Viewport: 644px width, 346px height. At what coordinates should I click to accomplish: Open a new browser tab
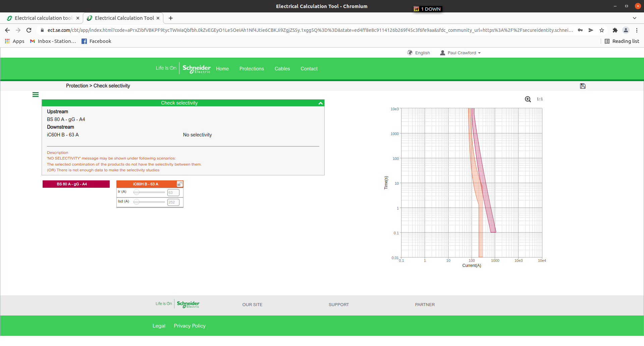pos(171,18)
